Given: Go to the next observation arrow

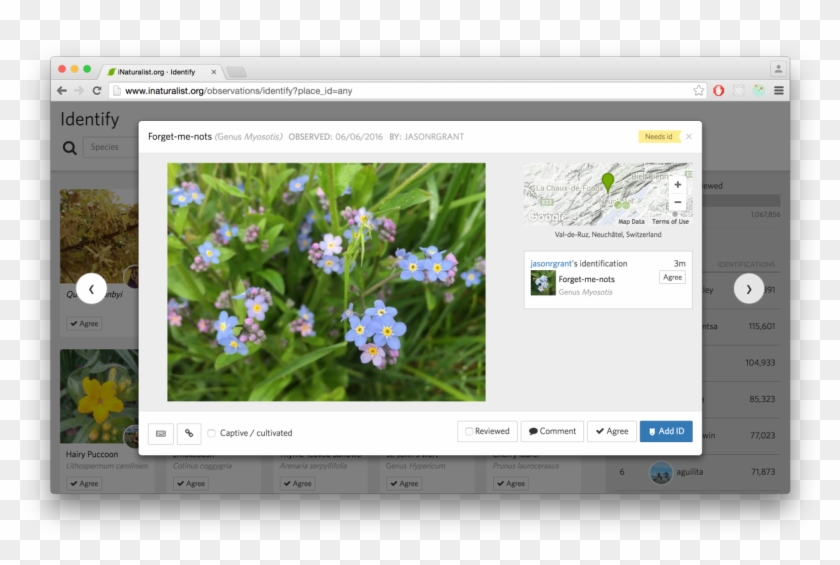Looking at the screenshot, I should click(x=749, y=289).
